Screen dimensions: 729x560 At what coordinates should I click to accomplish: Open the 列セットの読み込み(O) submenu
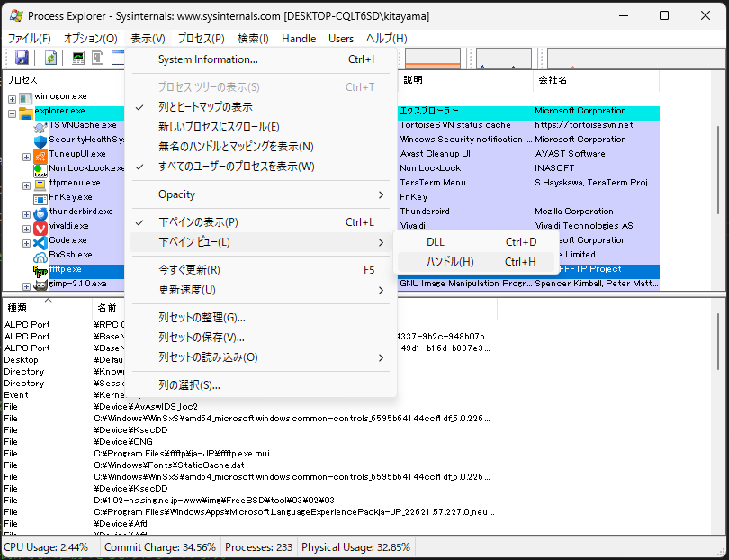coord(260,357)
